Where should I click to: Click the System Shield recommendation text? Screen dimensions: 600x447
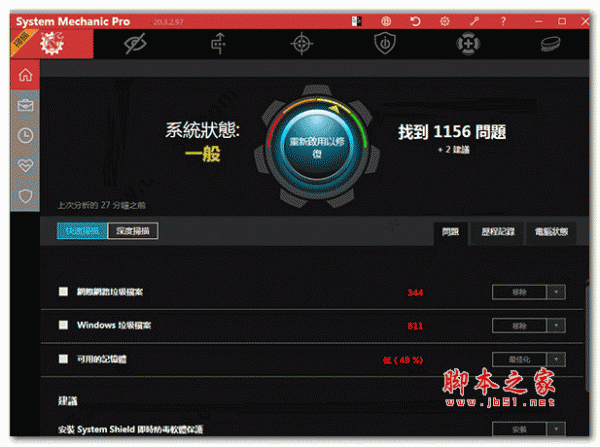click(130, 429)
